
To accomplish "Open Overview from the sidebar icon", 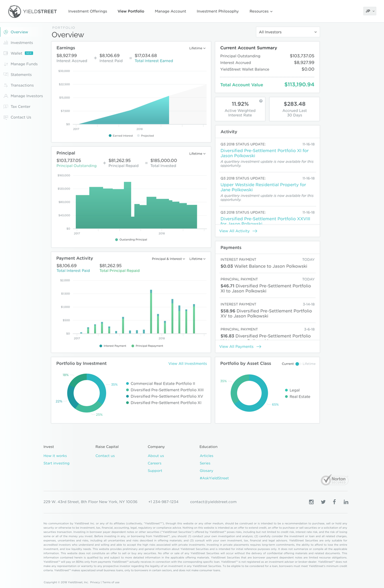I will click(x=6, y=32).
